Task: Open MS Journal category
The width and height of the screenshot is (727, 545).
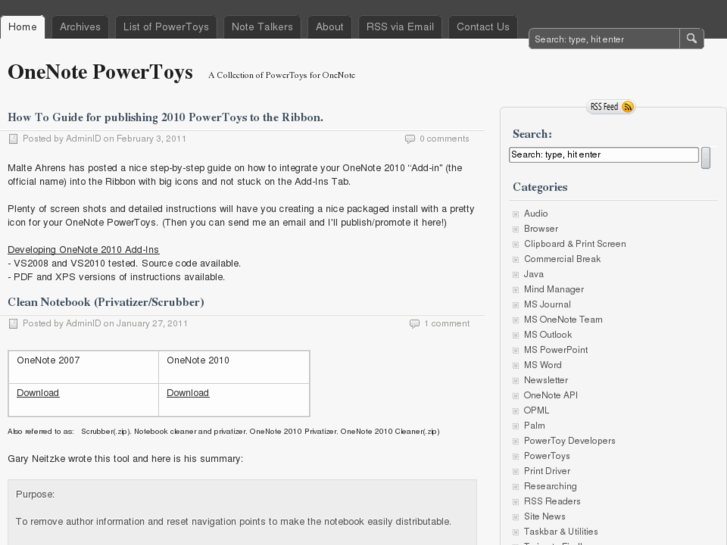Action: pyautogui.click(x=547, y=304)
